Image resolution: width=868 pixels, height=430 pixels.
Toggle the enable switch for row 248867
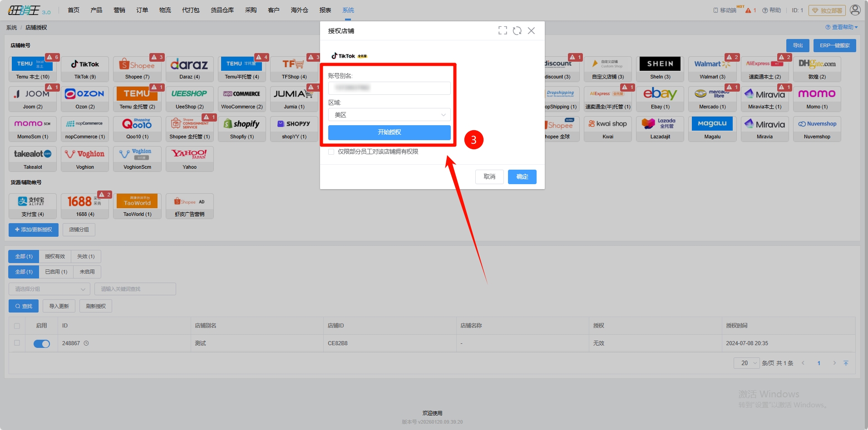[42, 344]
